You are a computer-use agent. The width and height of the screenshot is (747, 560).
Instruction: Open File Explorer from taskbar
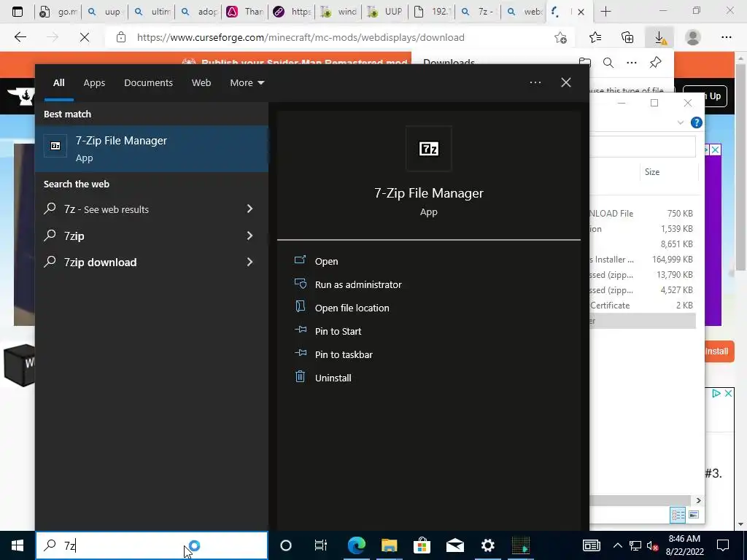[390, 545]
